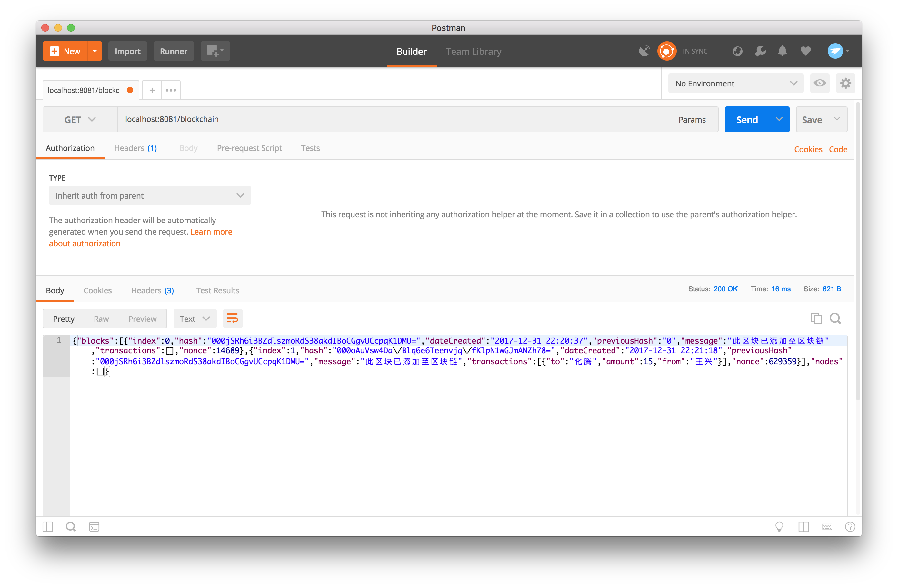
Task: Open keyboard shortcuts icon
Action: [827, 526]
